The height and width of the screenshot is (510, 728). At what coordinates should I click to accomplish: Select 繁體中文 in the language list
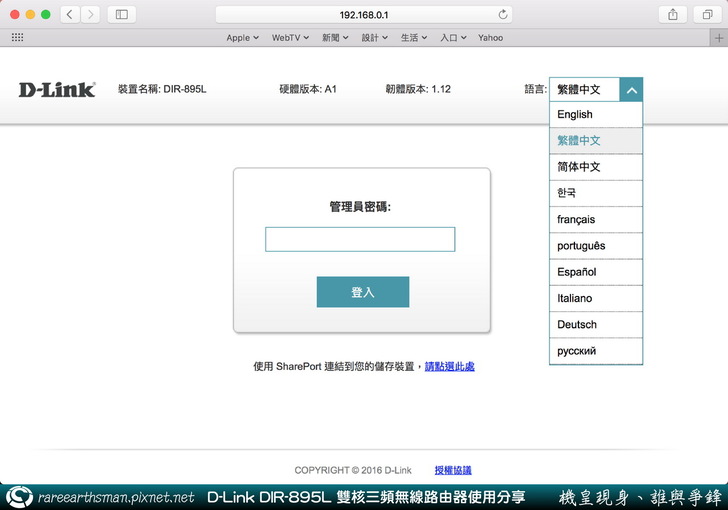click(x=596, y=141)
